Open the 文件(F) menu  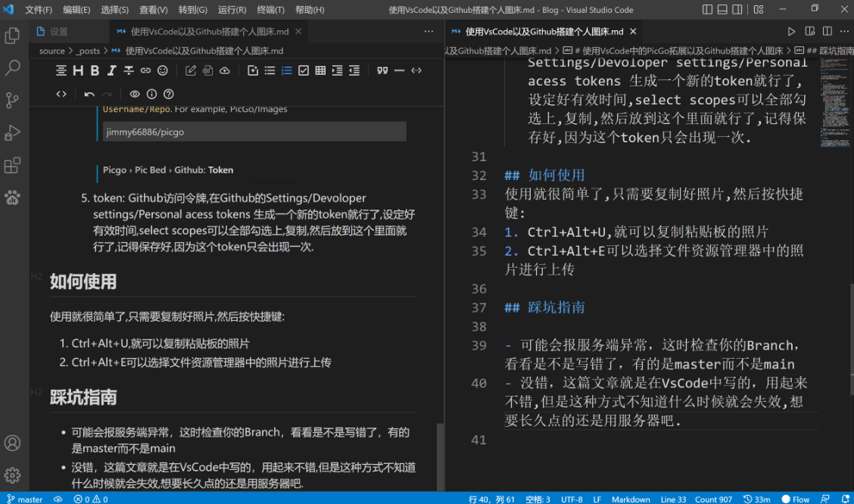click(38, 10)
